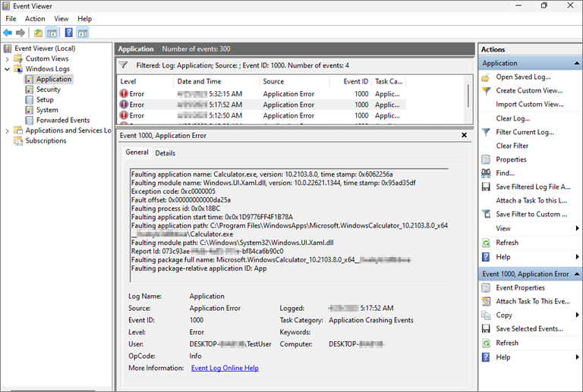Click the Event Properties icon in Actions
Viewport: 583px width, 392px height.
point(487,287)
